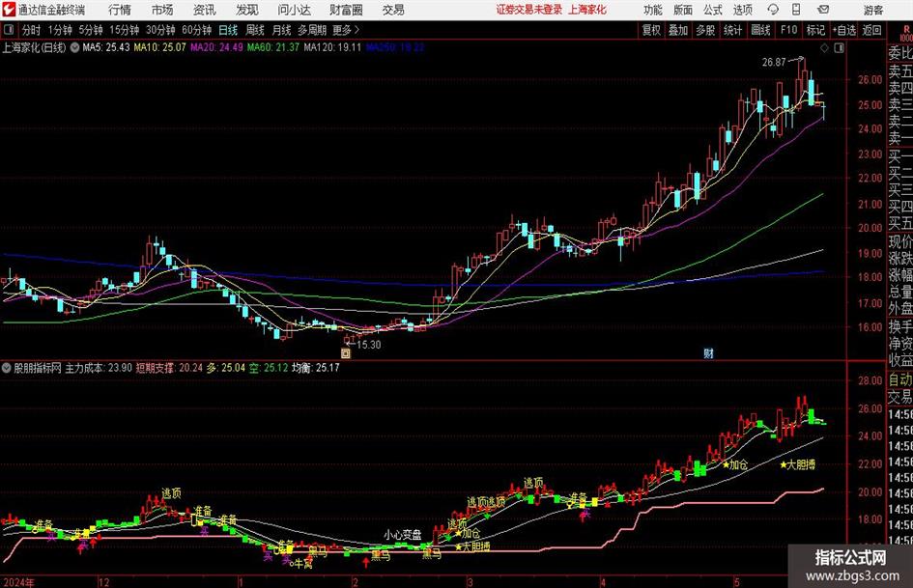Click the 26.87 high price label
This screenshot has height=588, width=913.
click(x=774, y=63)
